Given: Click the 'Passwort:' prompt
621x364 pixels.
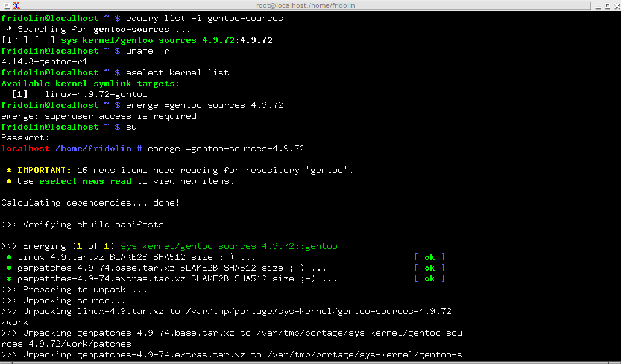Looking at the screenshot, I should [26, 138].
